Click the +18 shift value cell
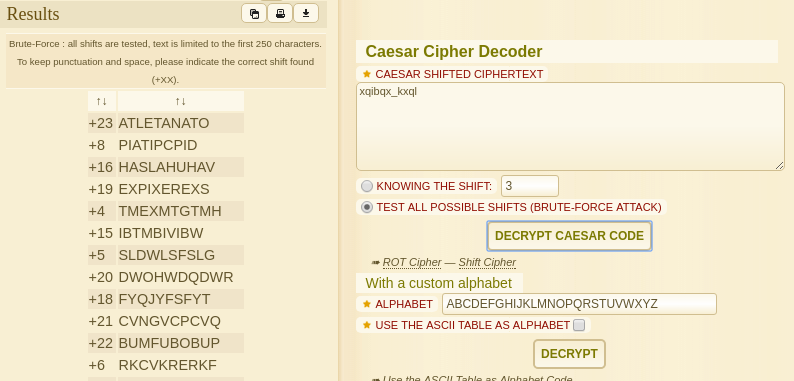This screenshot has width=794, height=381. tap(102, 299)
